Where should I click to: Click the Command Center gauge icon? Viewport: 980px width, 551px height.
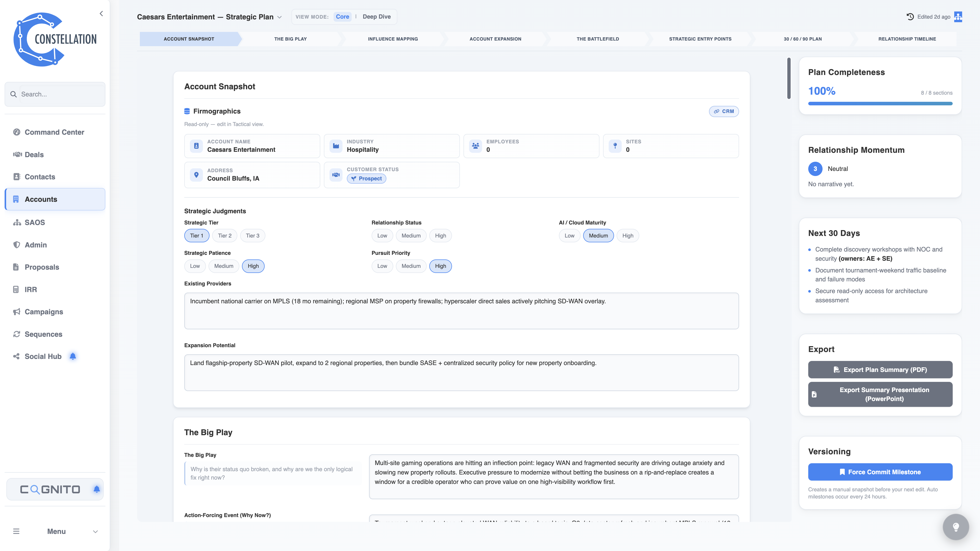pyautogui.click(x=16, y=132)
